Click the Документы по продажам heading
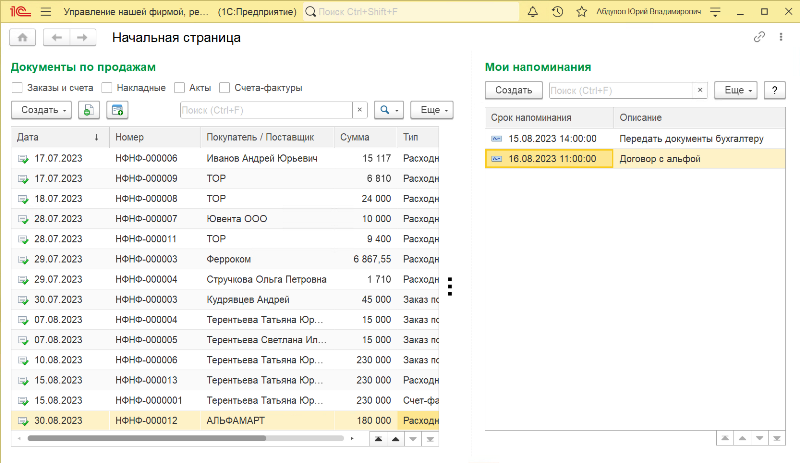Viewport: 800px width, 463px height. (83, 67)
